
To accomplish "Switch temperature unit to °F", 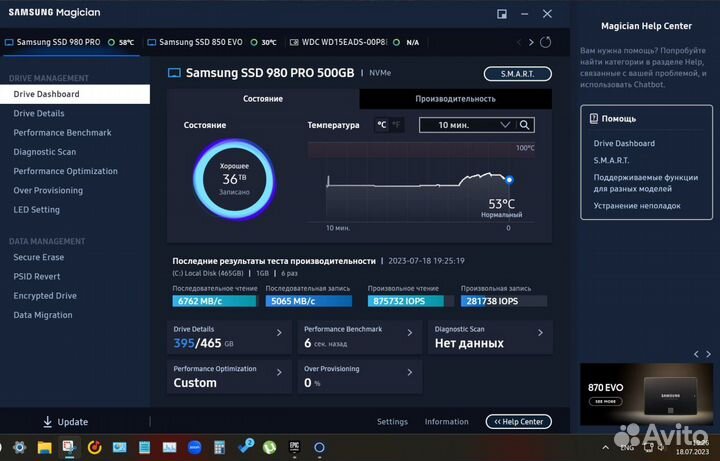I will (396, 125).
